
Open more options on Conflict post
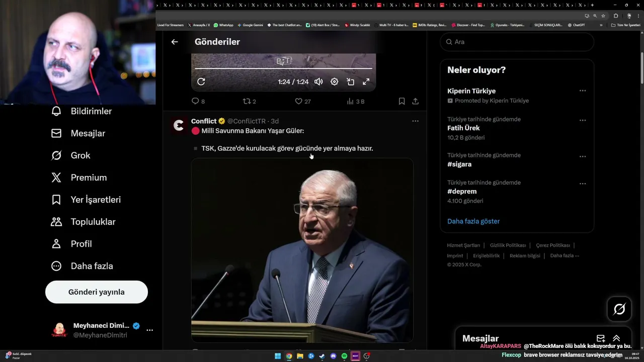(415, 121)
